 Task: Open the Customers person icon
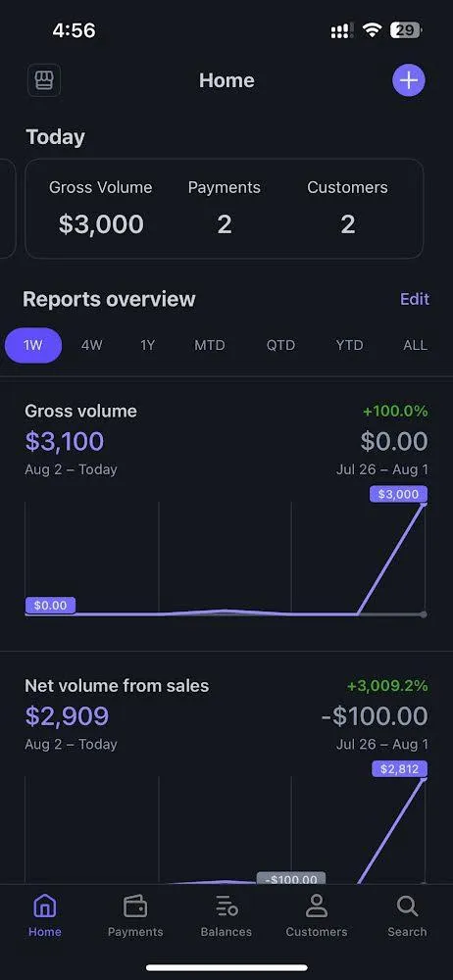coord(317,905)
